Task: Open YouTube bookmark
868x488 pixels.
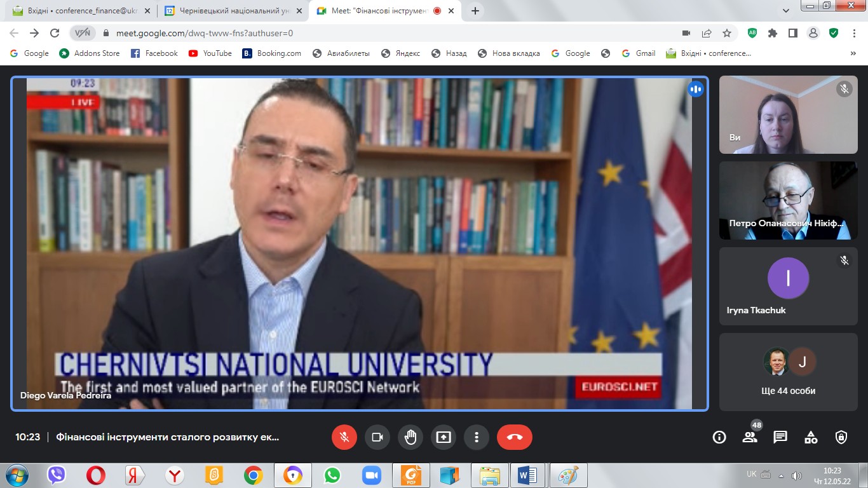Action: click(210, 53)
